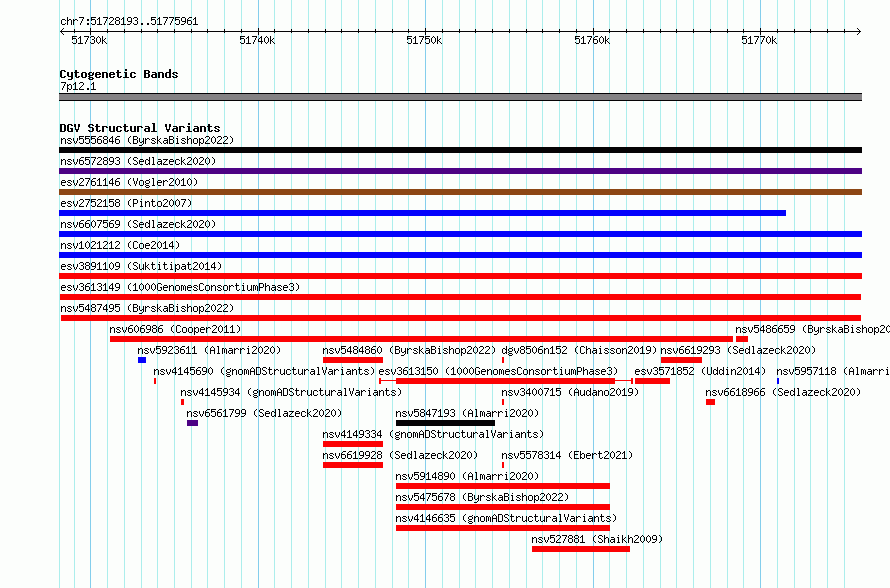Viewport: 890px width, 588px height.
Task: Open nsv5487495 (ByrskaBishop2022) label
Action: [147, 308]
